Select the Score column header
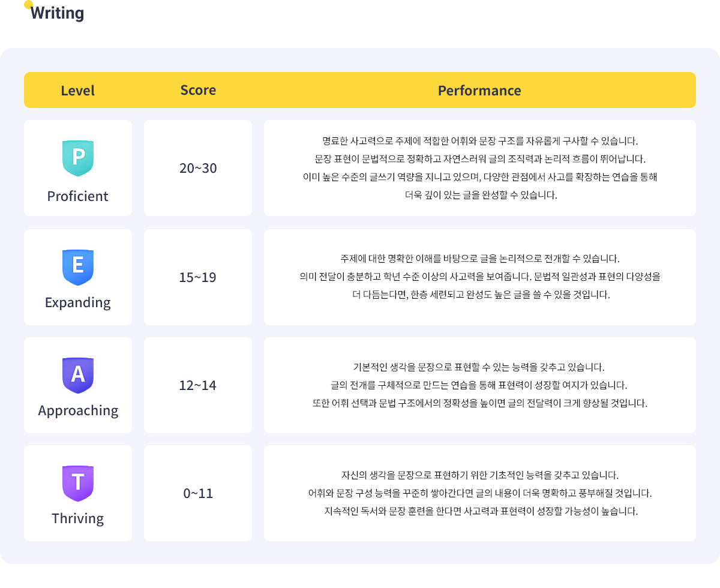The image size is (720, 588). click(x=198, y=90)
